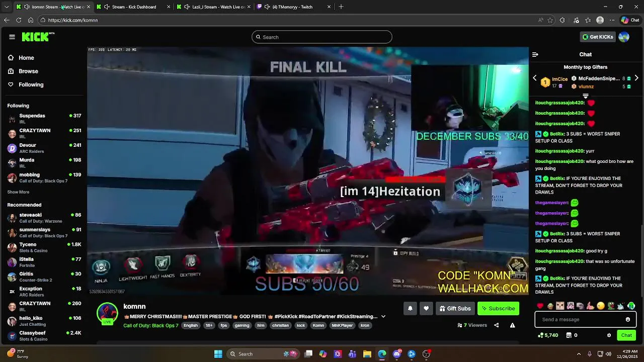Switch to TMemoryy - Twitch tab
Image resolution: width=644 pixels, height=362 pixels.
(x=294, y=7)
